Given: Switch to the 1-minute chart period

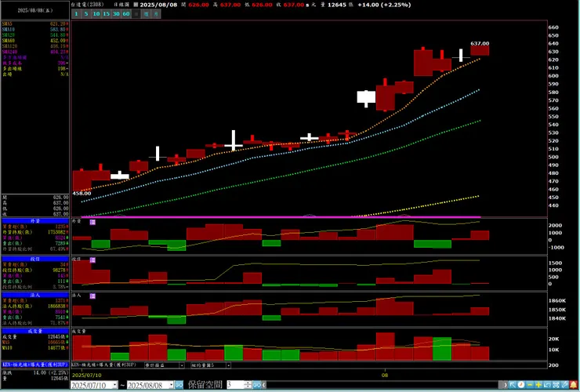Looking at the screenshot, I should point(76,13).
